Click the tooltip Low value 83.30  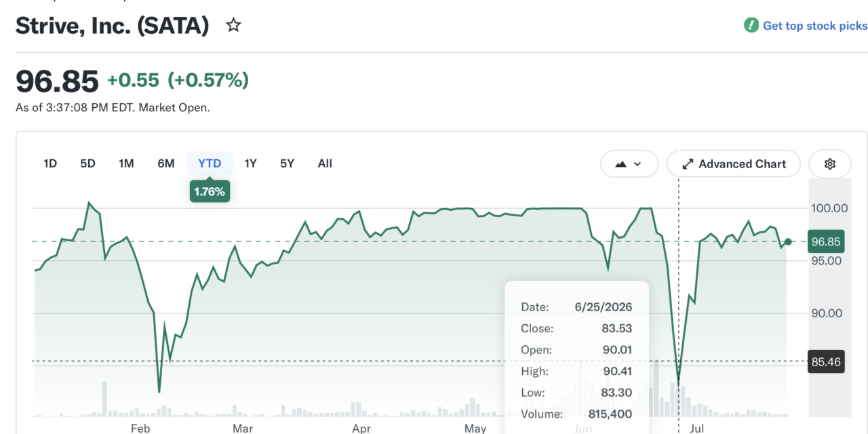tap(616, 393)
